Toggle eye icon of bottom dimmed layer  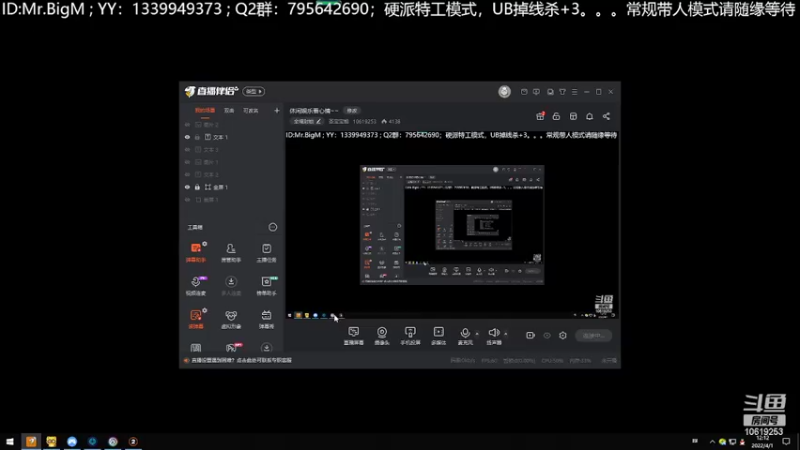pos(187,199)
